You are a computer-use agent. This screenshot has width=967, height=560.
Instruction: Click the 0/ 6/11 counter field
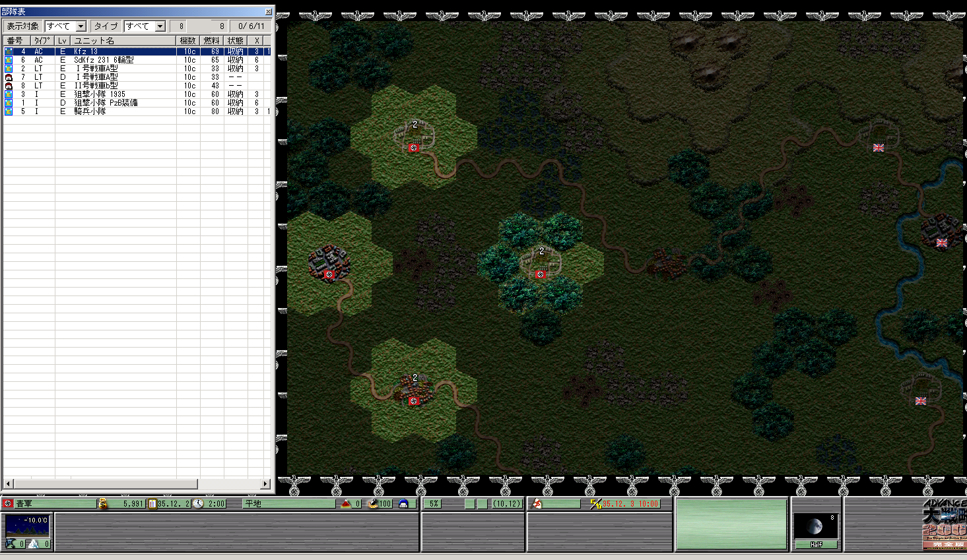coord(251,26)
